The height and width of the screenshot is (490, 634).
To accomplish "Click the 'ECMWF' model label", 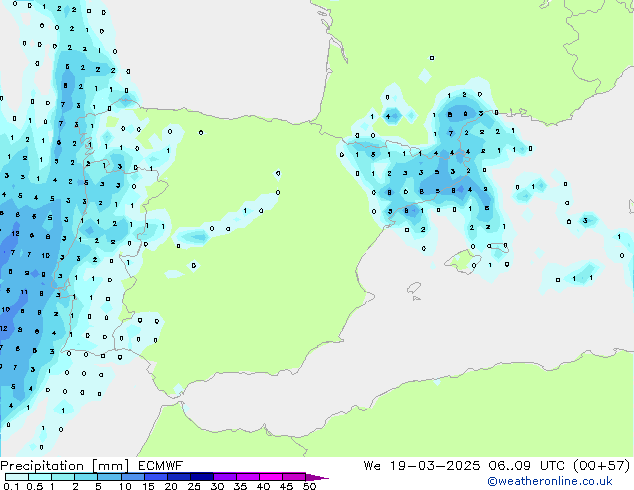I will coord(161,466).
